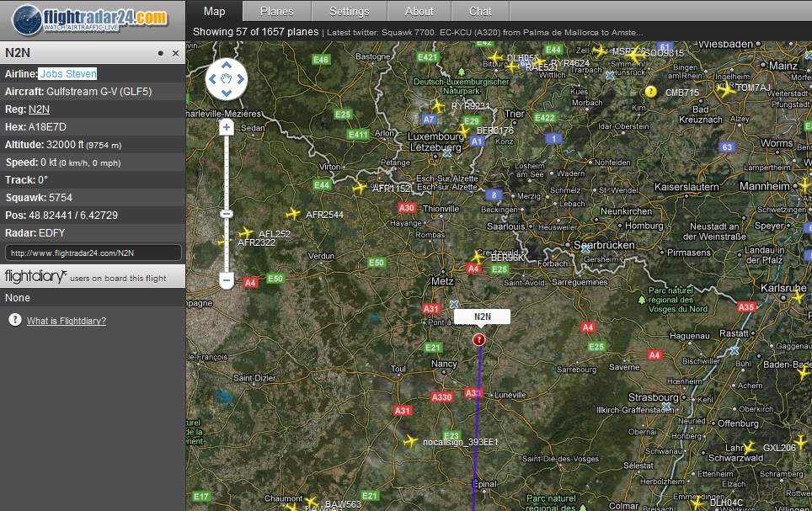Close the N2N flight info panel

pyautogui.click(x=176, y=53)
